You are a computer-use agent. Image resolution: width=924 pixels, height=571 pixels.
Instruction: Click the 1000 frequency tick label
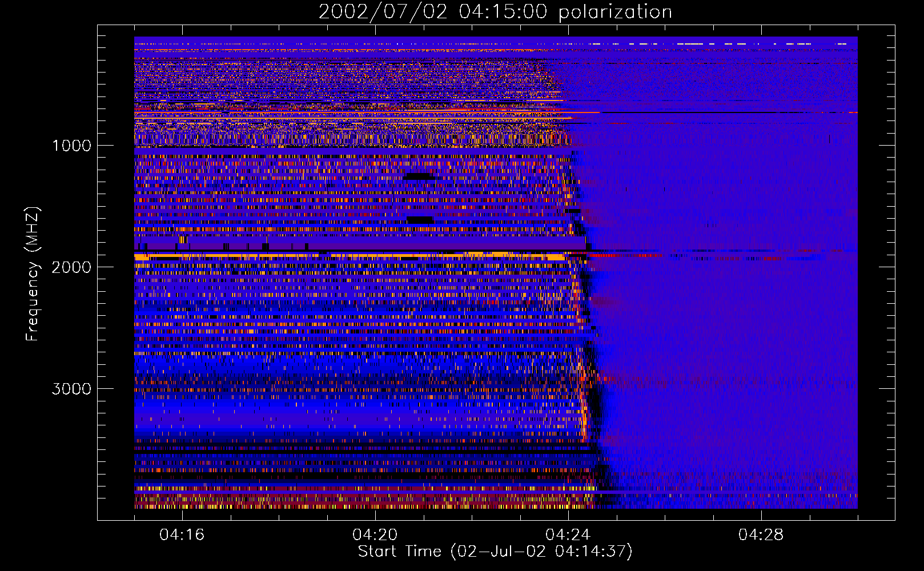pos(71,146)
